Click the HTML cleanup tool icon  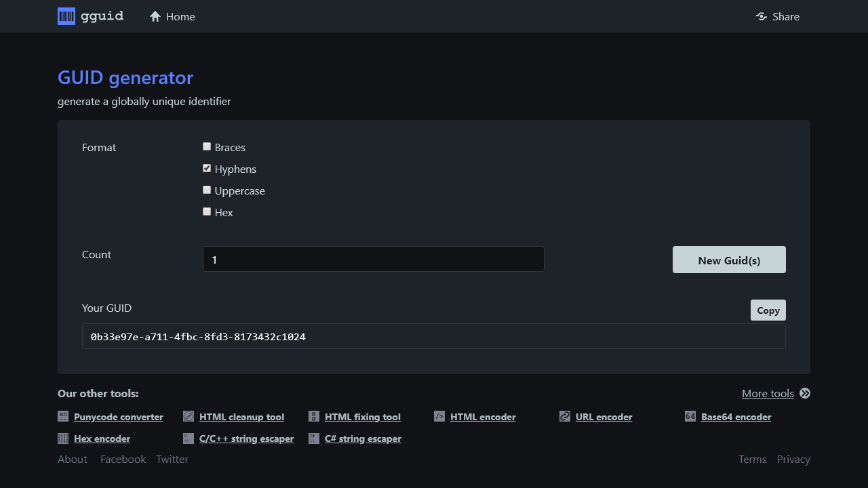189,416
